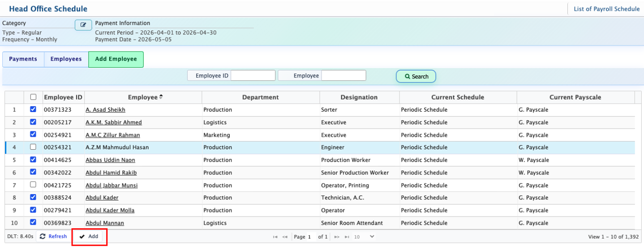644x247 pixels.
Task: Go to next page pager icon
Action: click(337, 237)
